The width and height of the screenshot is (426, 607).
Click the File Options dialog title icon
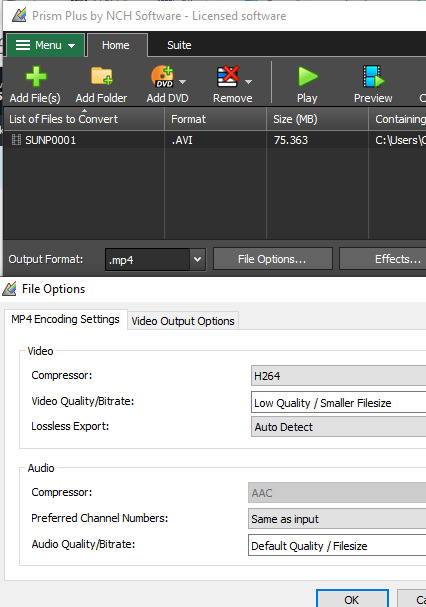[9, 289]
